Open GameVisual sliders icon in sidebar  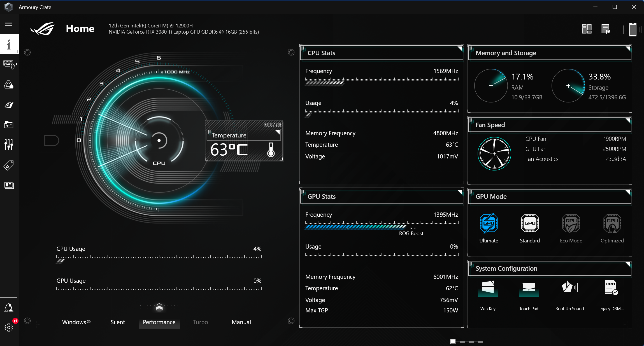pyautogui.click(x=9, y=144)
